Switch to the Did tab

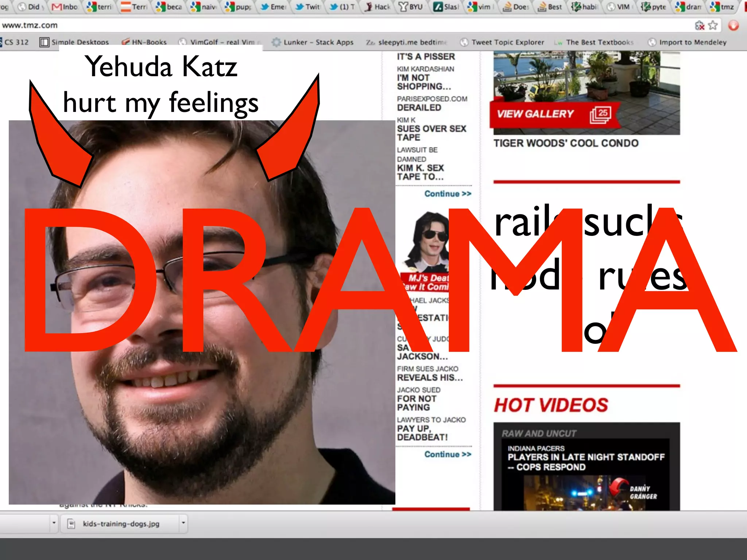coord(30,7)
